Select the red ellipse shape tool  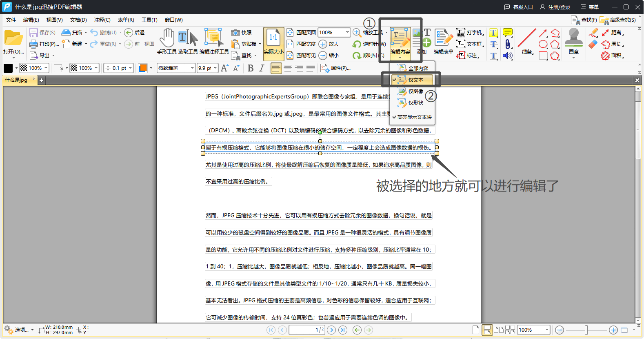[543, 44]
